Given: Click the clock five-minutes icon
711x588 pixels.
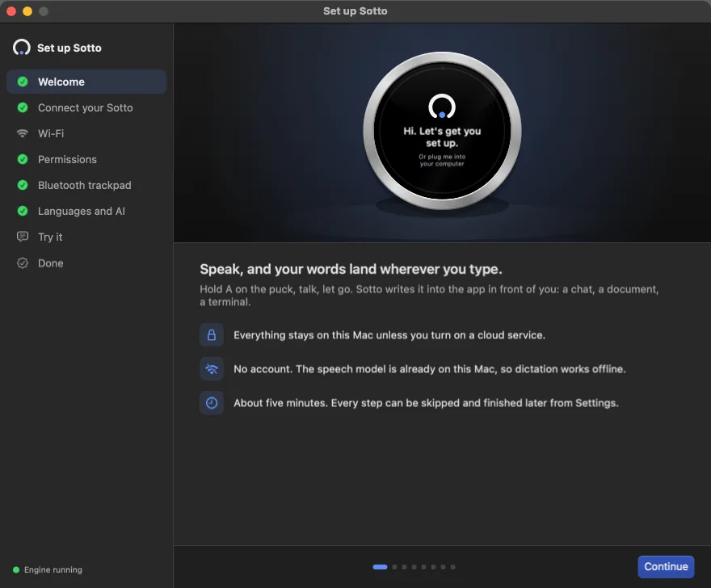Looking at the screenshot, I should (212, 402).
